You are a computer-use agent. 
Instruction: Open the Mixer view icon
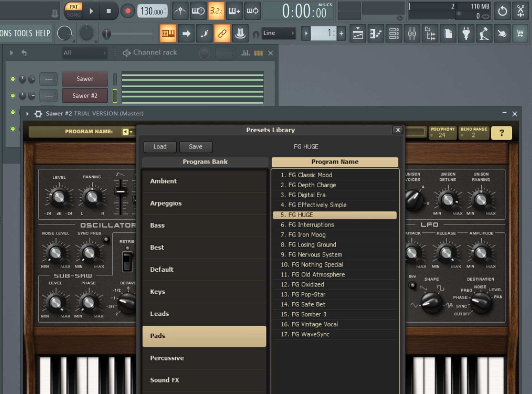click(x=412, y=33)
